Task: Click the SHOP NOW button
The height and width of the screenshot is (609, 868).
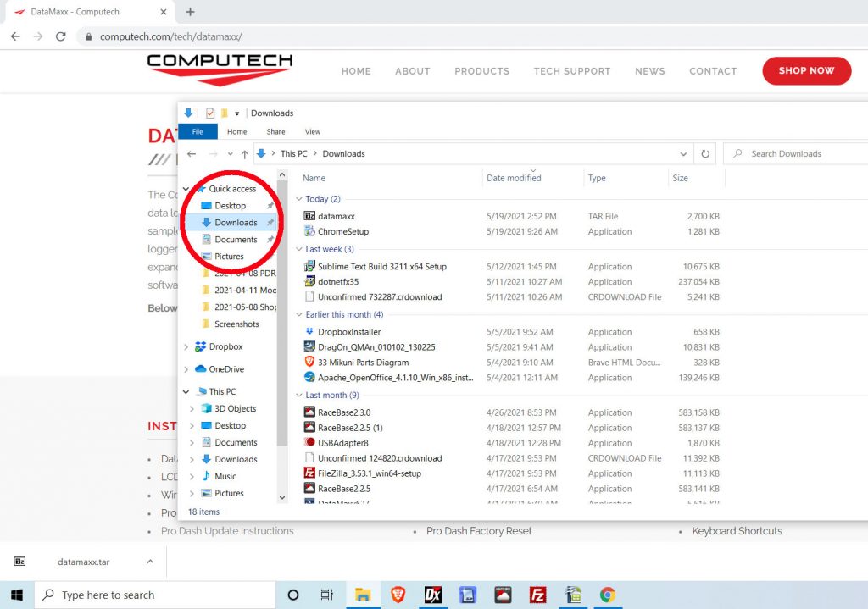Action: (807, 71)
